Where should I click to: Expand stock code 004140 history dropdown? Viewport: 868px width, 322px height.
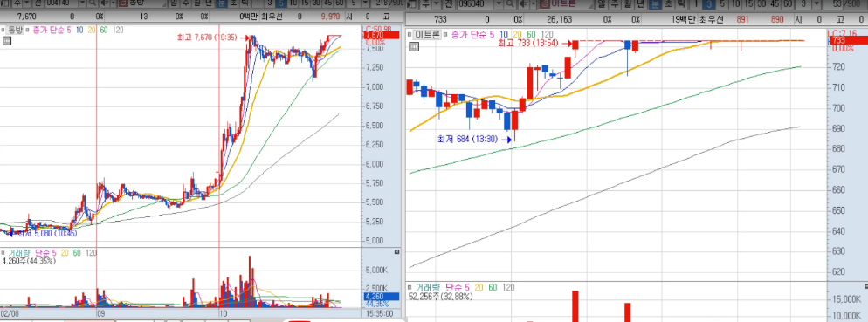[82, 3]
